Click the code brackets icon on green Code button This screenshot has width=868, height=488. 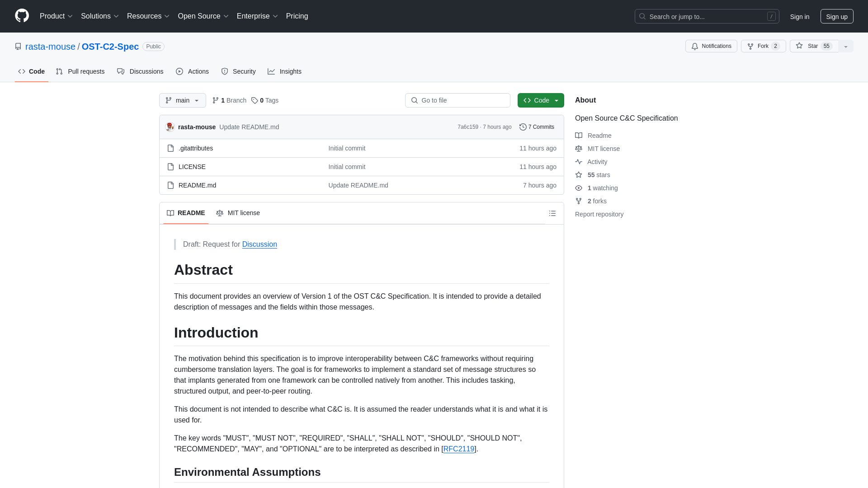point(527,100)
